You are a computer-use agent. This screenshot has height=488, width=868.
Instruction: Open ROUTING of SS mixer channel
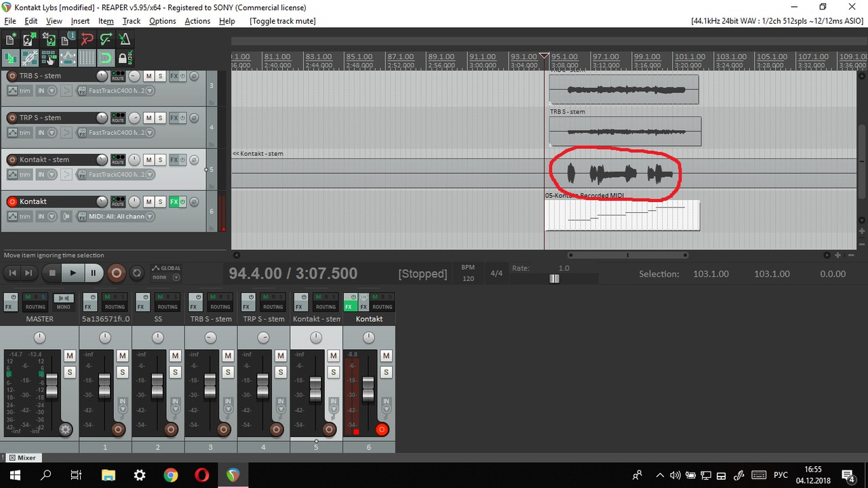(167, 302)
